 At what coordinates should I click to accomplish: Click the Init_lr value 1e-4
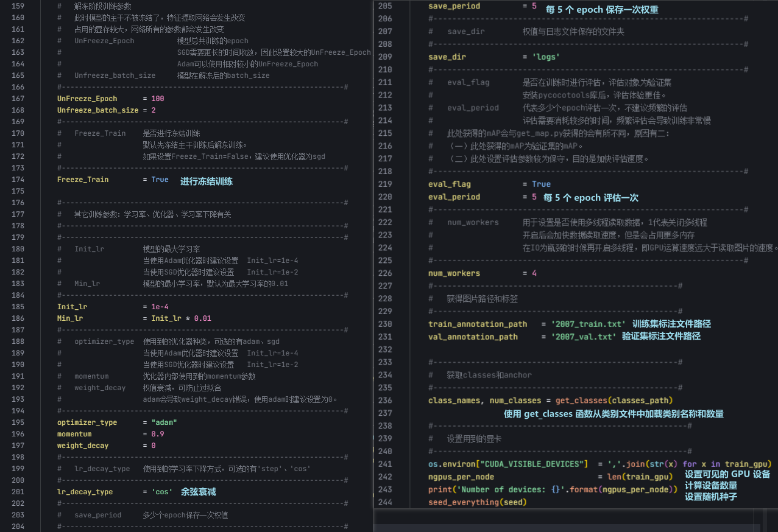pos(161,306)
